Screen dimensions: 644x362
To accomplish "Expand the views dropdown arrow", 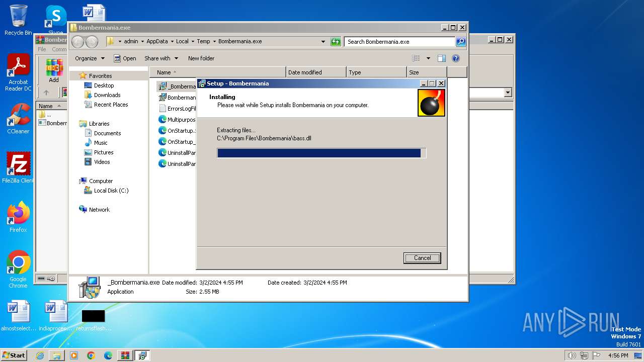I will pyautogui.click(x=428, y=58).
